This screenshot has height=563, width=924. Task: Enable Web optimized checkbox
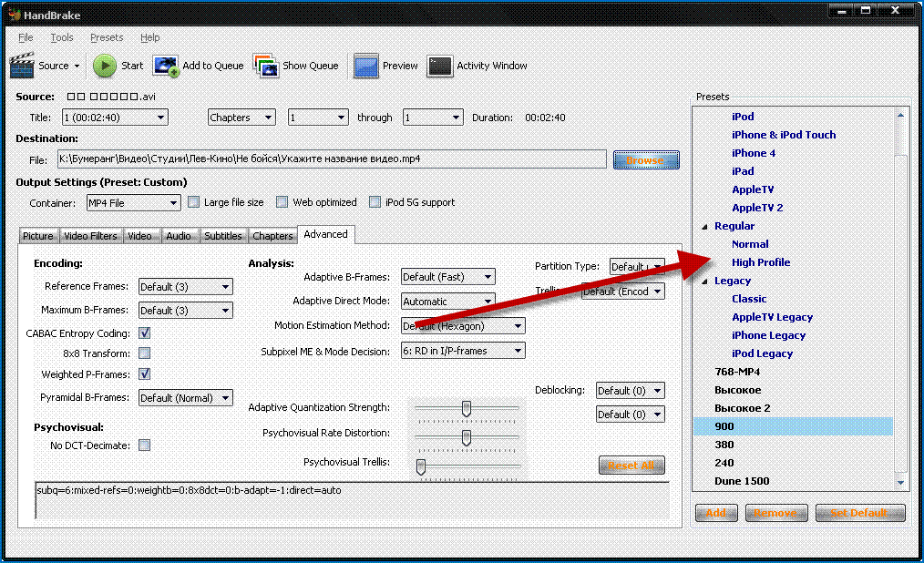point(282,202)
